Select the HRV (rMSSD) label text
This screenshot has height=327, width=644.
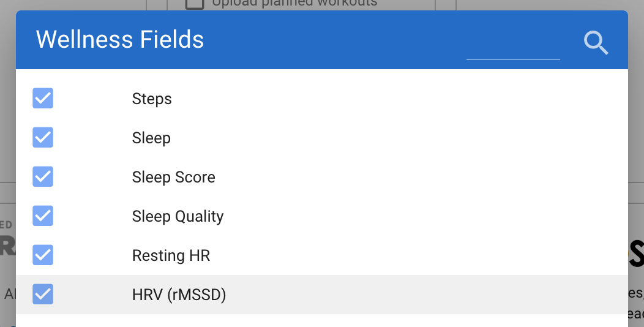tap(179, 295)
